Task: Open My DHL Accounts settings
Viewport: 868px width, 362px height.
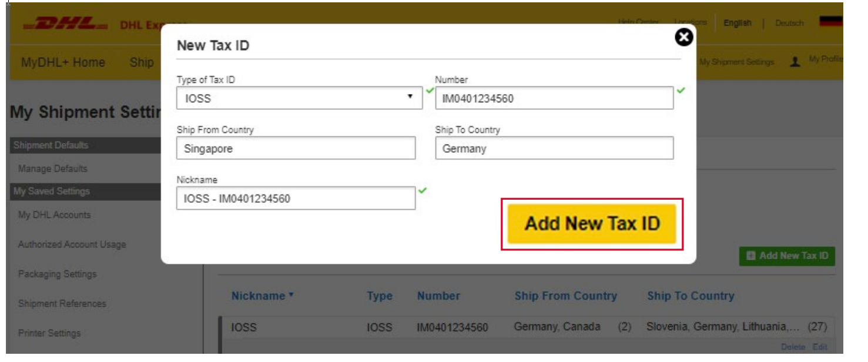Action: (x=54, y=215)
